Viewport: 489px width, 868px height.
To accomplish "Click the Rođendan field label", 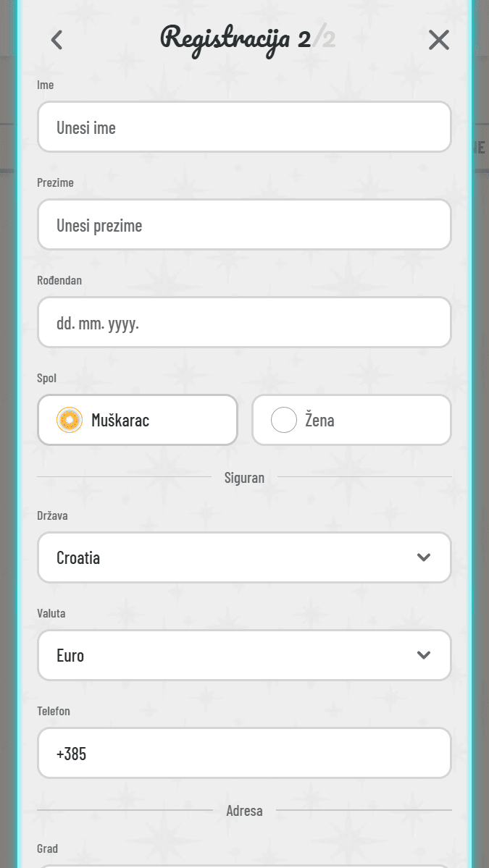I will point(59,280).
